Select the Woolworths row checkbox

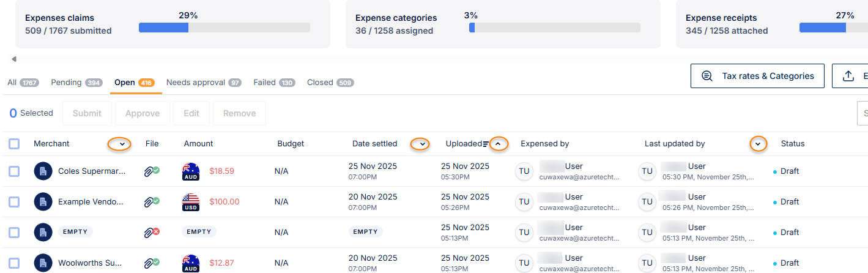[14, 263]
